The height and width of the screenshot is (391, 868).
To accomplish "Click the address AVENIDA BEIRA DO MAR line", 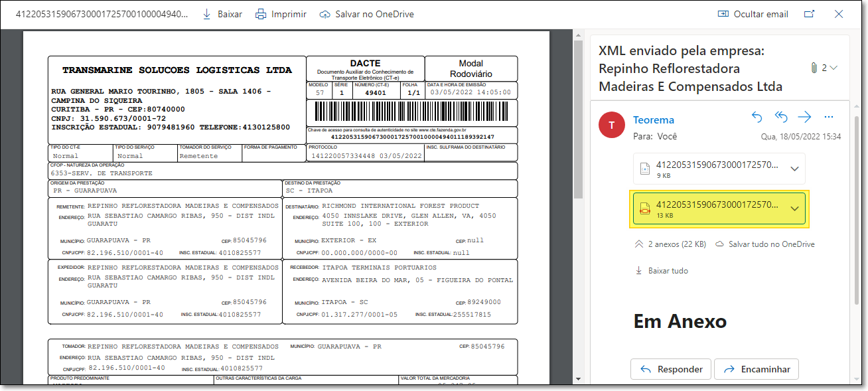I will coord(417,280).
